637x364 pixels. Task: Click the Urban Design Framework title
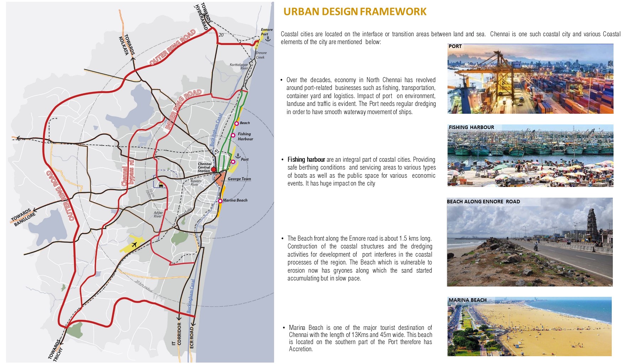coord(355,12)
